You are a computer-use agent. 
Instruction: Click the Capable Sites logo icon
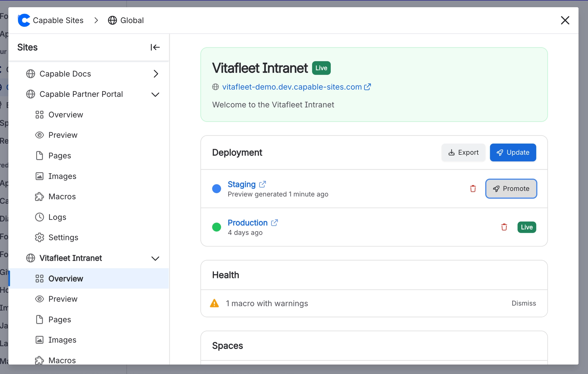pyautogui.click(x=24, y=20)
